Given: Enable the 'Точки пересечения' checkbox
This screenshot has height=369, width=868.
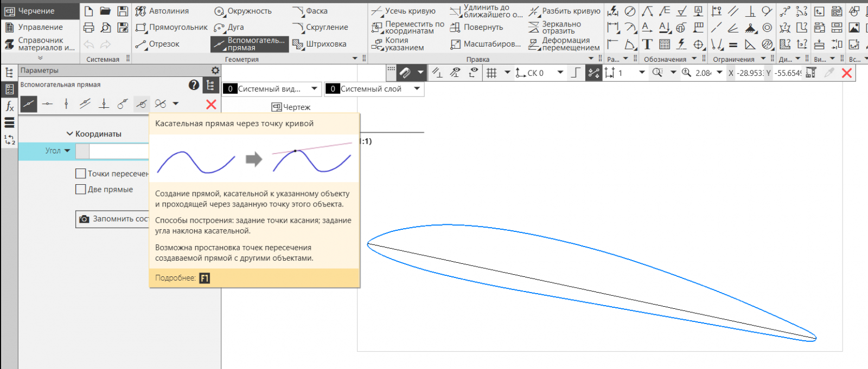Looking at the screenshot, I should click(81, 173).
